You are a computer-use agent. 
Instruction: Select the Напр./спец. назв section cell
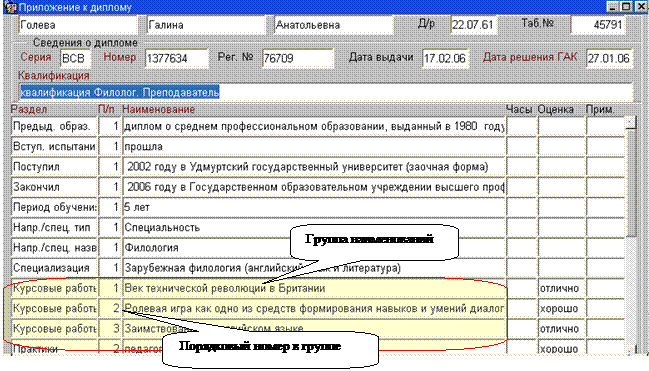[x=54, y=248]
